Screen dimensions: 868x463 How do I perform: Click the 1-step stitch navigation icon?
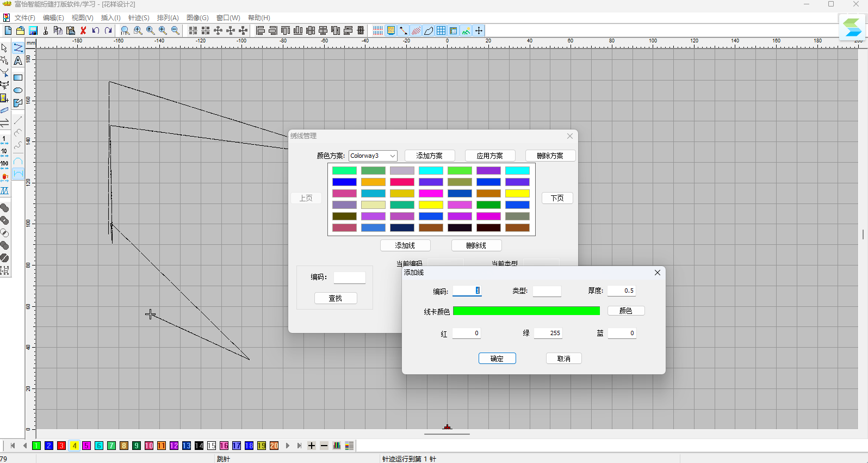(4, 139)
